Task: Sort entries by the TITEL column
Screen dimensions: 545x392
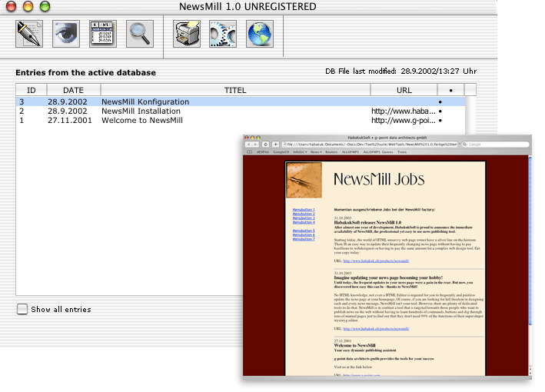Action: [x=235, y=90]
